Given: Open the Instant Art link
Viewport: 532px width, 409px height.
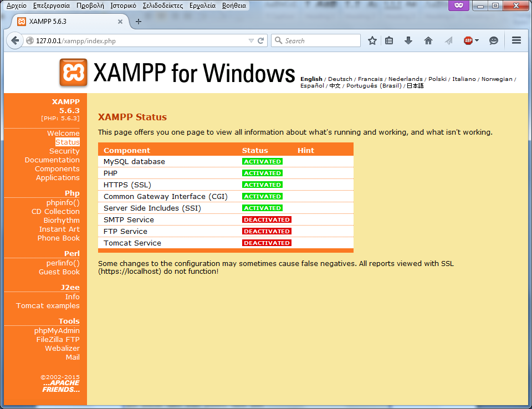Looking at the screenshot, I should [59, 229].
